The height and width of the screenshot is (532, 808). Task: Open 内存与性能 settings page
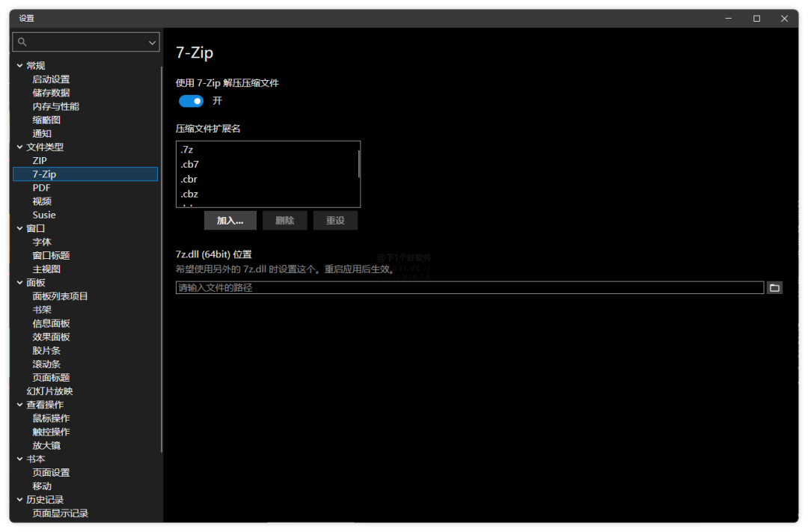tap(55, 107)
